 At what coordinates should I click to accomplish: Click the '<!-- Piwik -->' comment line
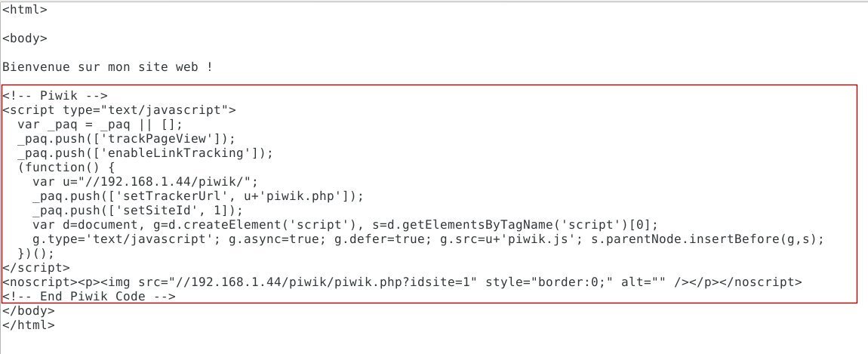[x=55, y=96]
